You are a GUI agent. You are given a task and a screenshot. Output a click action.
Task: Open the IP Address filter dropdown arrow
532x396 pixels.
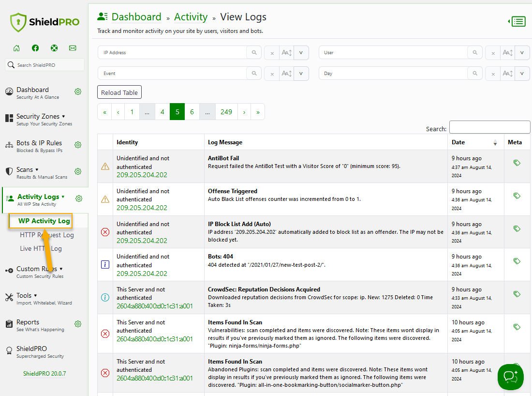coord(301,53)
